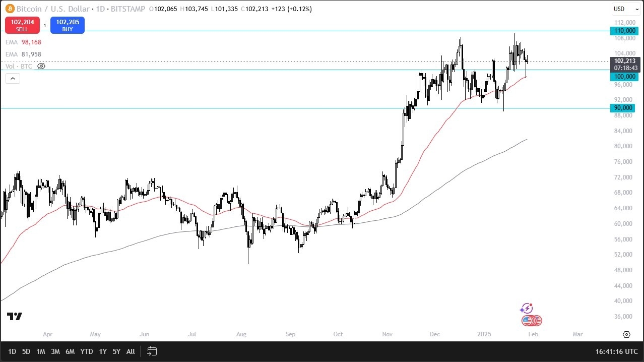Image resolution: width=644 pixels, height=362 pixels.
Task: Toggle the 100,000 horizontal line label
Action: click(x=624, y=76)
